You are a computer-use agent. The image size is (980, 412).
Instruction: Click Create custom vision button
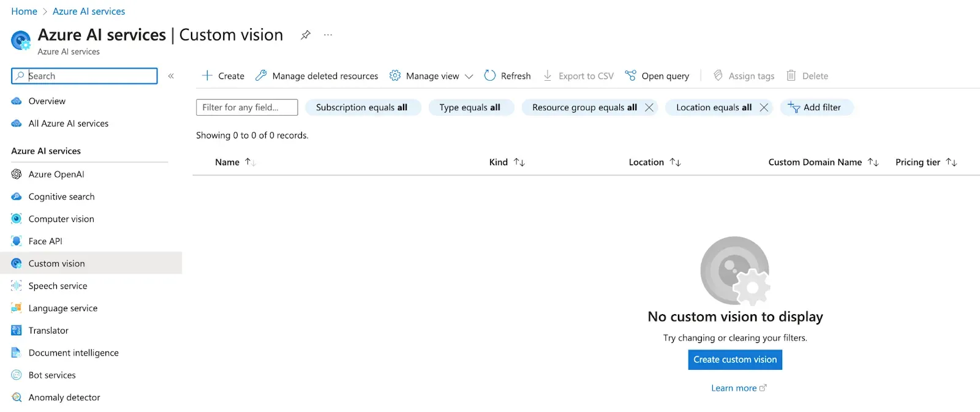click(x=735, y=359)
